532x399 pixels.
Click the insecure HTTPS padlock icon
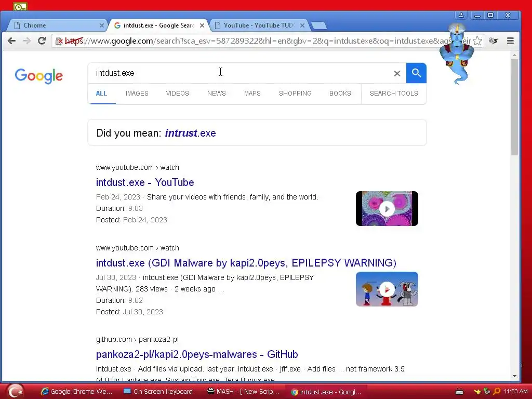point(59,41)
